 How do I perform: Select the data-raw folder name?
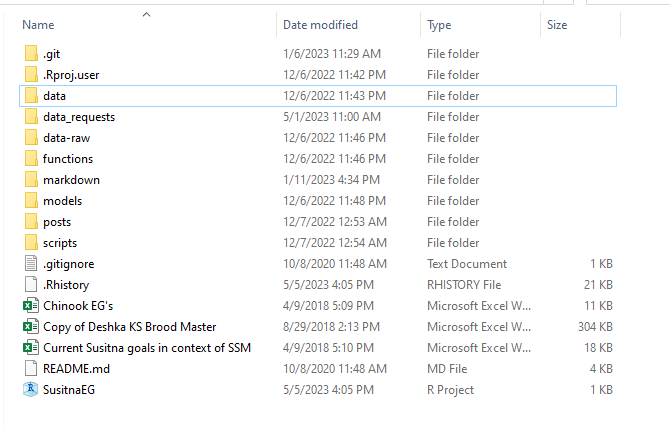click(67, 138)
